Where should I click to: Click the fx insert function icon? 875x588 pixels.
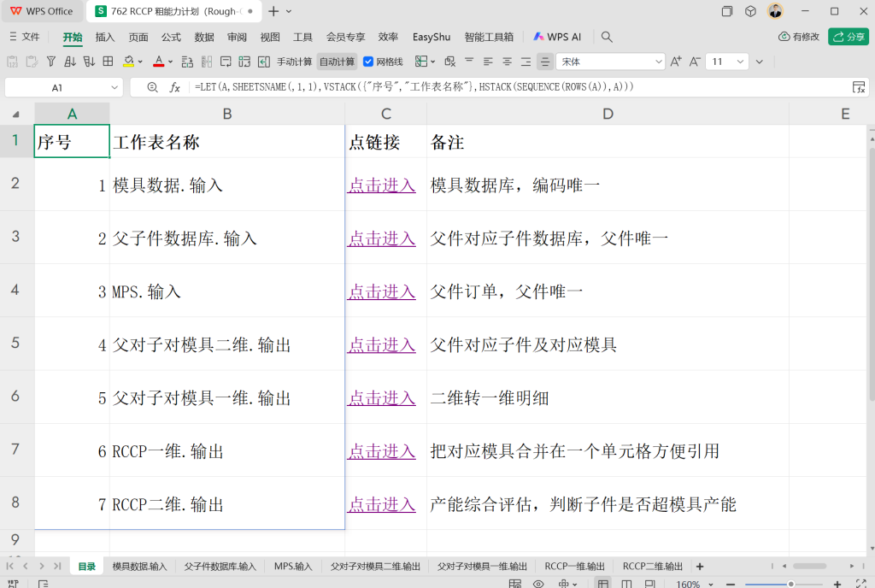pos(174,87)
